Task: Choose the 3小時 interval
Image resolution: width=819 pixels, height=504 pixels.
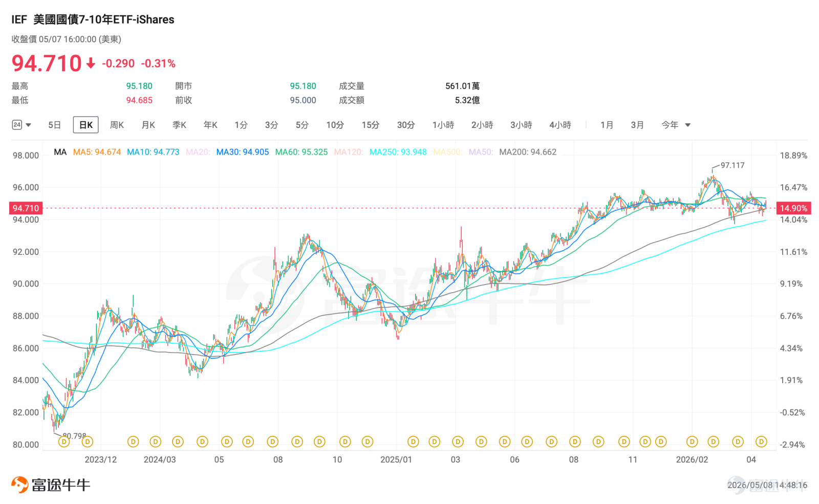Action: (x=521, y=125)
